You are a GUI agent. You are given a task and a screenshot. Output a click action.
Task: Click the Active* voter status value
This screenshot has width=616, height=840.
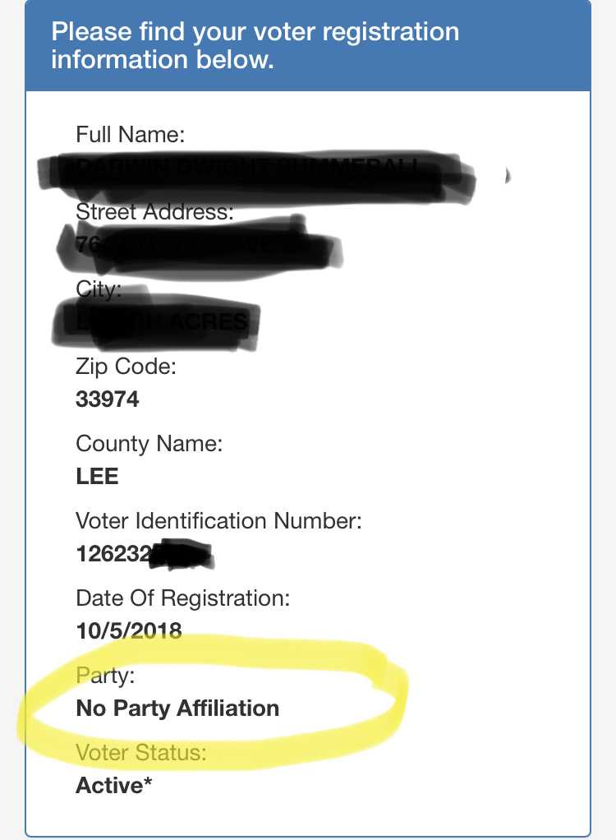click(114, 786)
